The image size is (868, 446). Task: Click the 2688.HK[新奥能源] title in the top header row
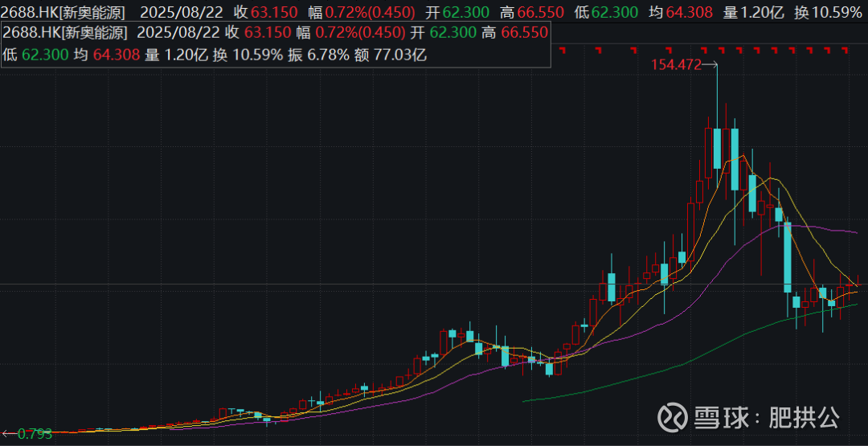coord(63,11)
